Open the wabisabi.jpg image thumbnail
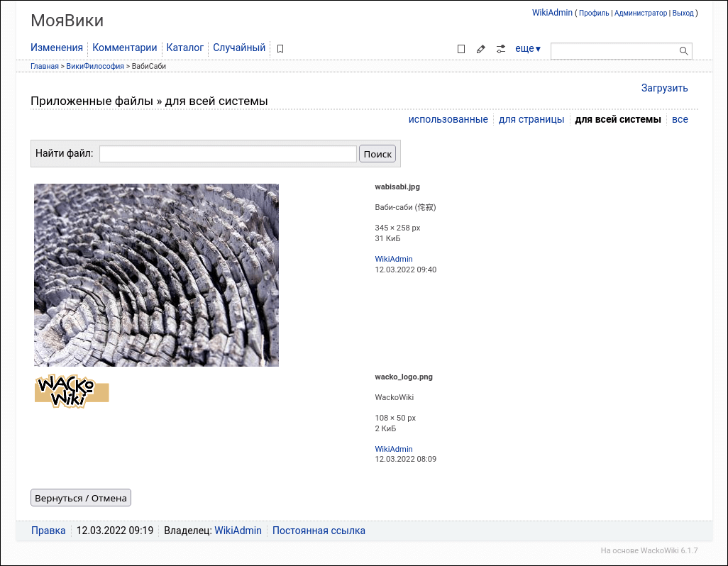The height and width of the screenshot is (566, 728). 156,275
